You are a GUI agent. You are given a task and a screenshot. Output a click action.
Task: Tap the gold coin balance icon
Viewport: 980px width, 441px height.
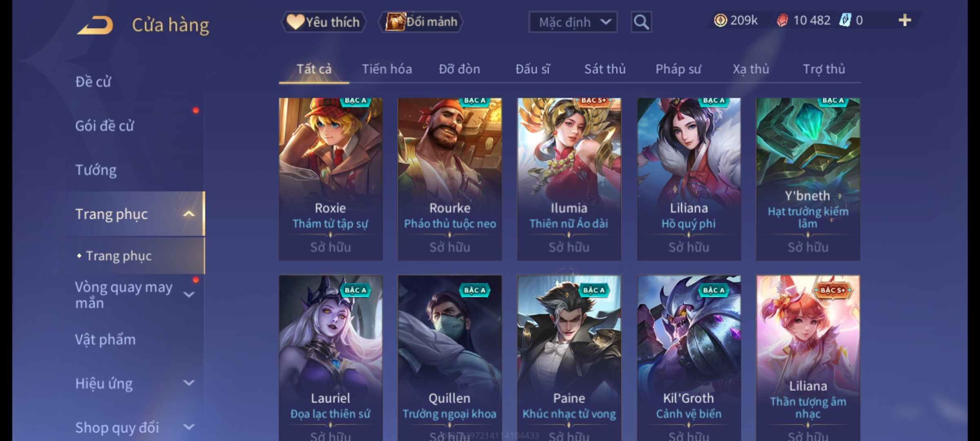(720, 20)
